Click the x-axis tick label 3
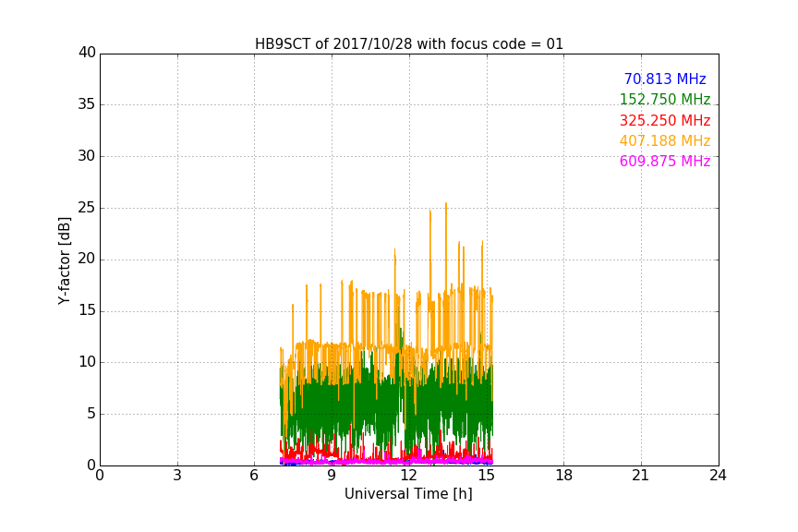This screenshot has width=798, height=532. 177,476
